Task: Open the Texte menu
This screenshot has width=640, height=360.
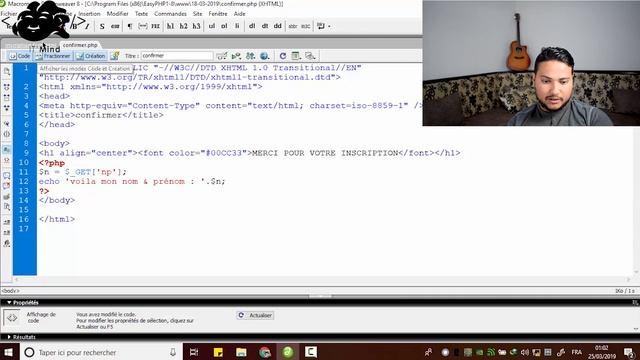Action: pos(141,13)
